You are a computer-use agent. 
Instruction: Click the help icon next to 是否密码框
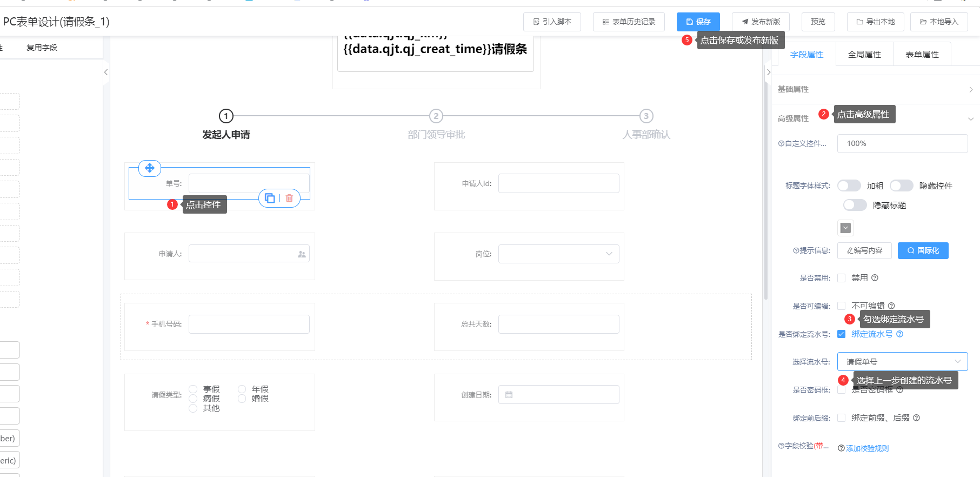tap(899, 390)
